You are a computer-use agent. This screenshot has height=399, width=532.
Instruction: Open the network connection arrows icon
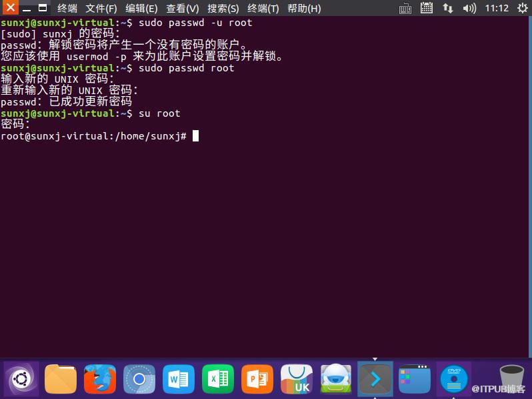click(448, 8)
